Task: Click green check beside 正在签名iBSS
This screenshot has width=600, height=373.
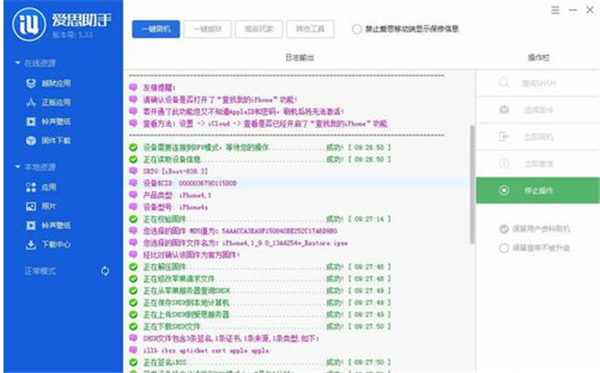Action: (x=133, y=362)
